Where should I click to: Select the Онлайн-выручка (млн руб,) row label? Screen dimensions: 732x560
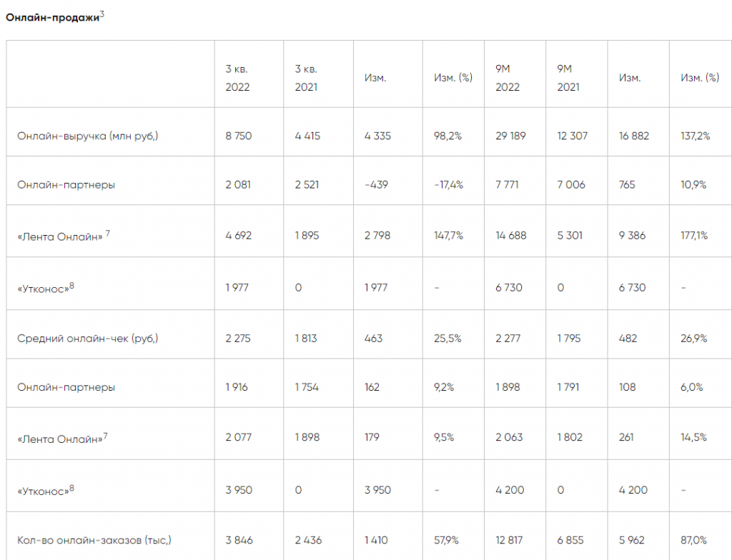(x=87, y=136)
